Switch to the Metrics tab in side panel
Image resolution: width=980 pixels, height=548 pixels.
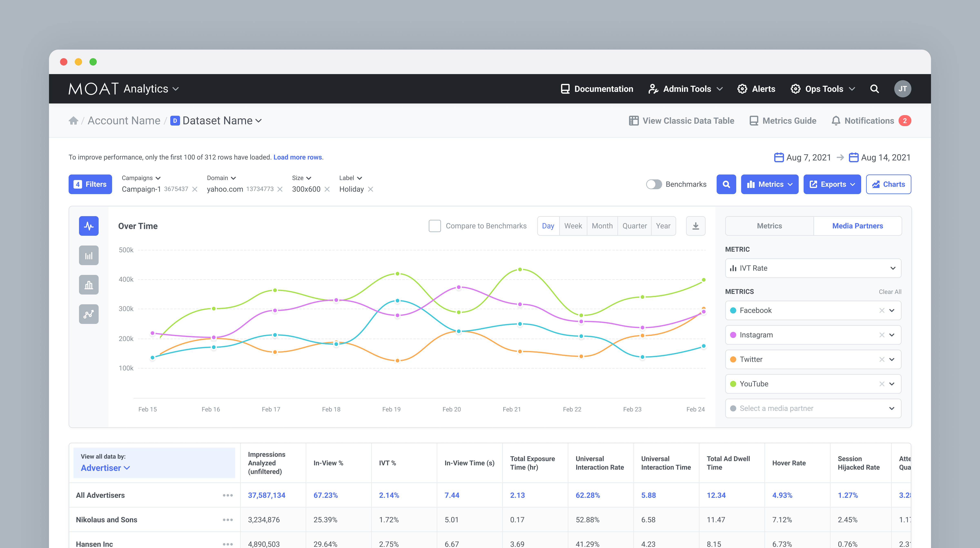point(769,226)
